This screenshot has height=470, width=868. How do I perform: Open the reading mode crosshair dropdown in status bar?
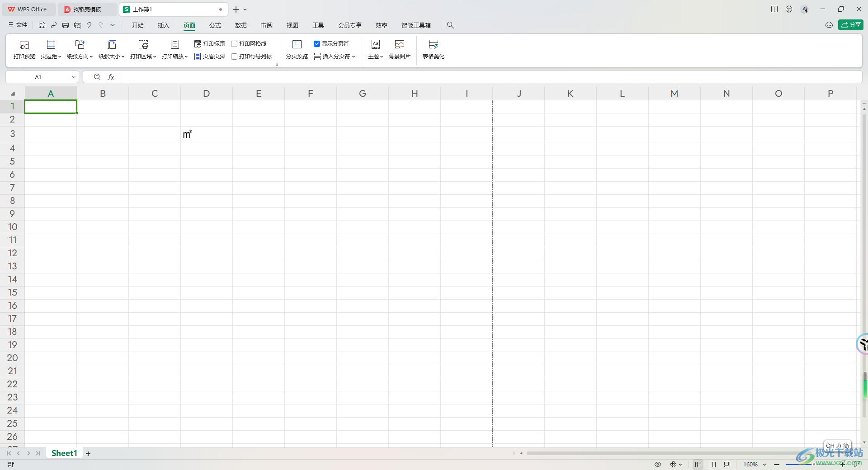coord(676,465)
